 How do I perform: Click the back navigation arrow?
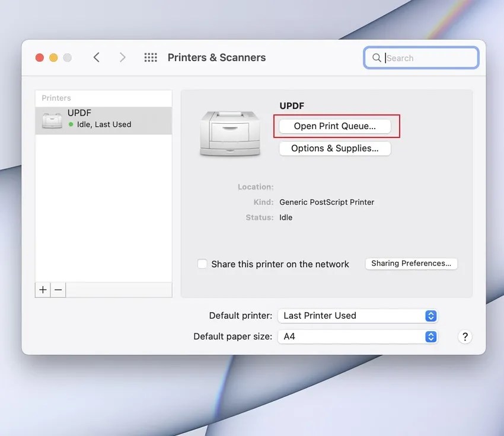coord(97,57)
